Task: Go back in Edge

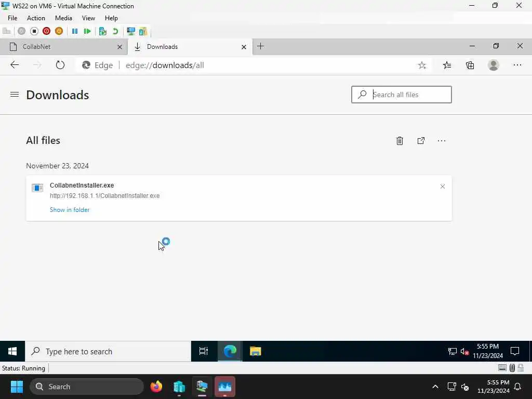Action: pos(14,65)
